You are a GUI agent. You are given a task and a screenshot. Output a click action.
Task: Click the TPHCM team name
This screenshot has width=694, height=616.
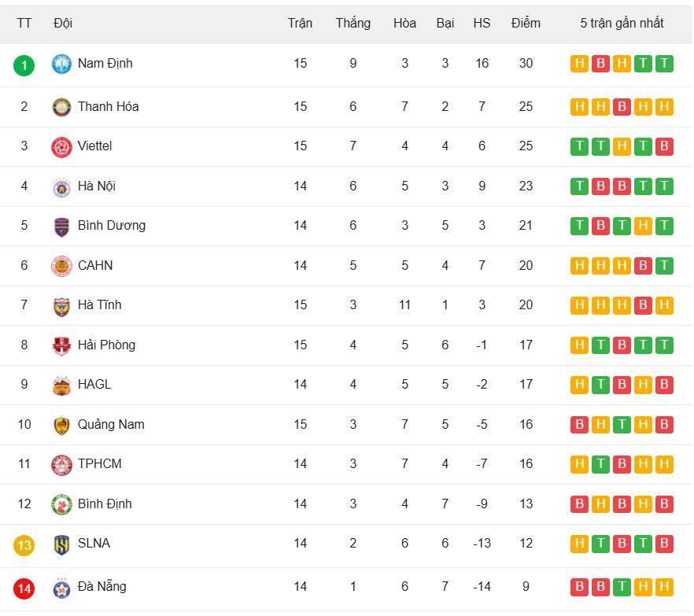pyautogui.click(x=99, y=464)
